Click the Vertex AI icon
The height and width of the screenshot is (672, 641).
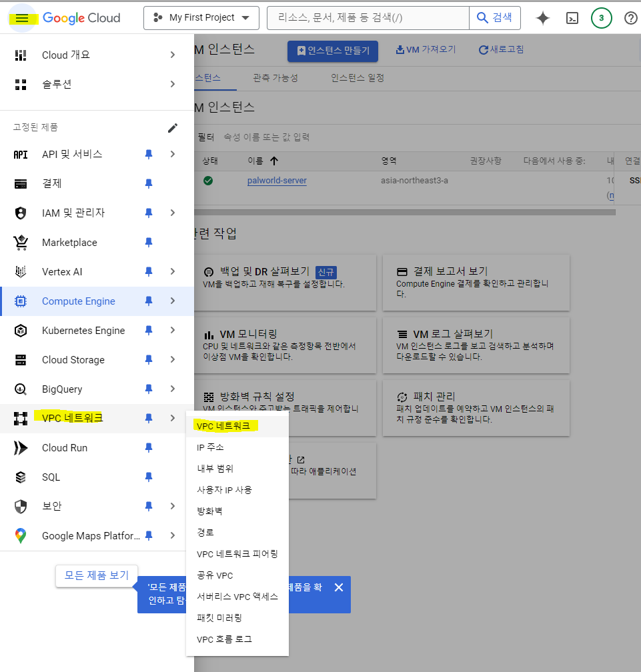(x=21, y=272)
